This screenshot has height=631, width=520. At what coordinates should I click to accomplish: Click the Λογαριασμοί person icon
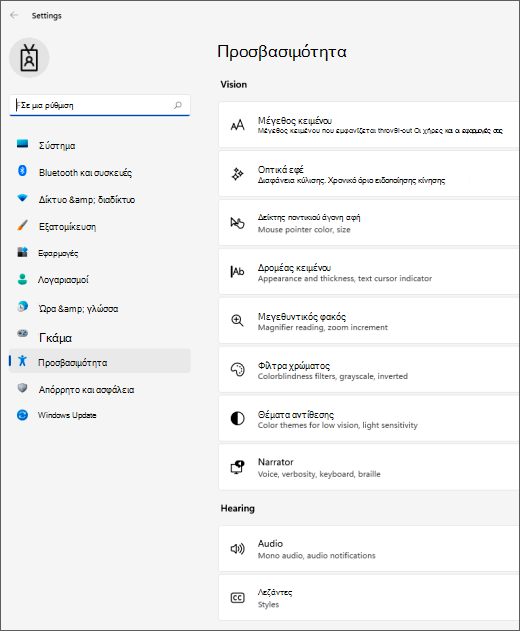click(23, 279)
